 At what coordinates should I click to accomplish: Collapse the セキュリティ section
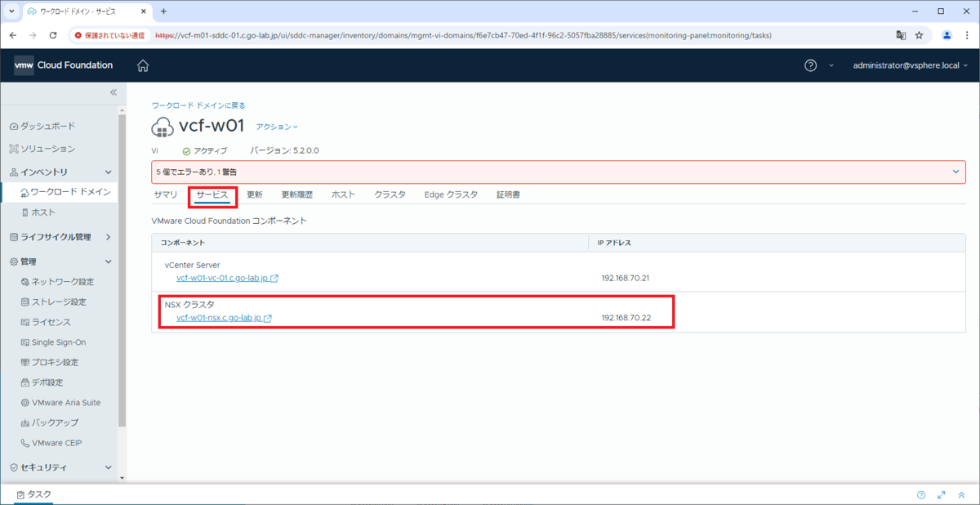tap(109, 467)
